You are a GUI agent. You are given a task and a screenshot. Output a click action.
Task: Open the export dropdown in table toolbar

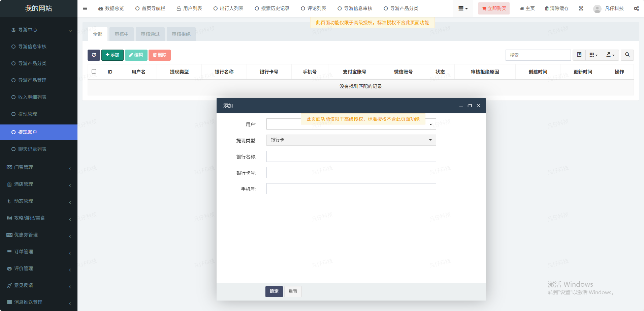[610, 55]
